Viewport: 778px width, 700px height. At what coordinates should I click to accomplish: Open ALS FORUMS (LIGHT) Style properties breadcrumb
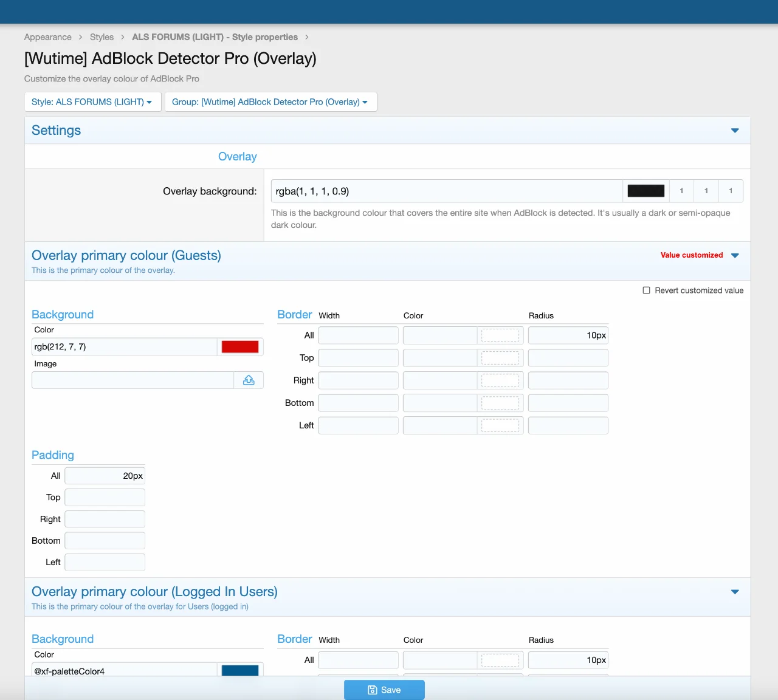215,37
